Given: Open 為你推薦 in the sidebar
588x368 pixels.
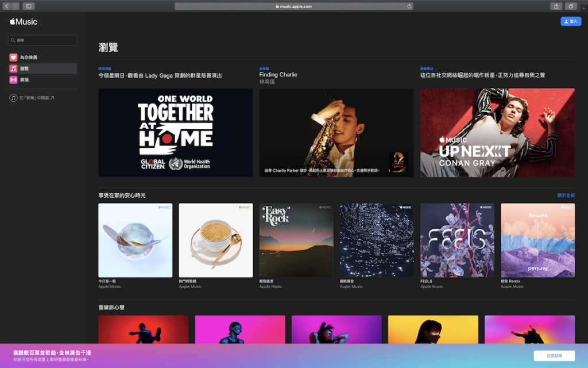Looking at the screenshot, I should pos(42,57).
